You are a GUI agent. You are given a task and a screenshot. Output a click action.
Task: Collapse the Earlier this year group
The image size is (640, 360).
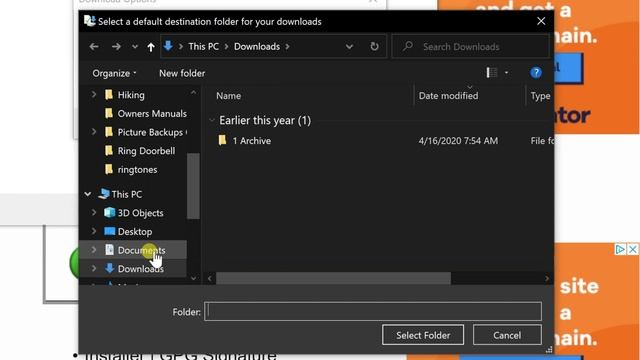click(x=211, y=120)
